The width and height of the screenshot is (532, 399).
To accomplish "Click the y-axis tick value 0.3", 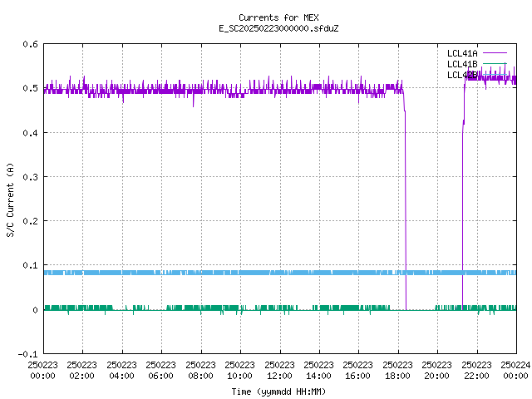I will pos(30,177).
